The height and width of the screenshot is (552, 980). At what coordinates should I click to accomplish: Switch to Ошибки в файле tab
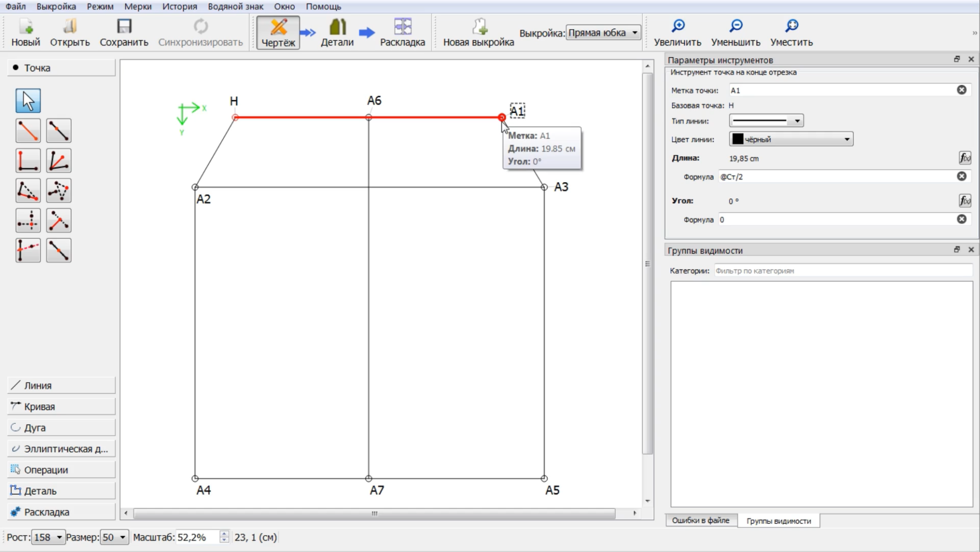point(700,521)
